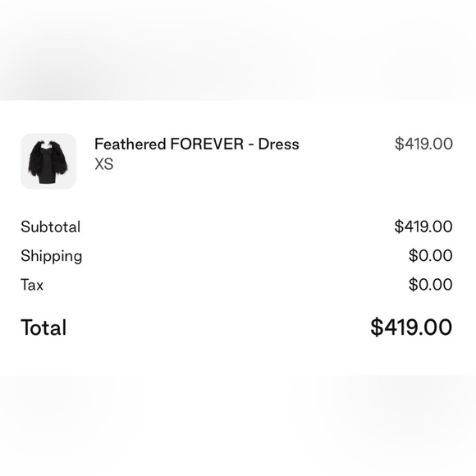Click the tax amount $0.00

point(431,285)
